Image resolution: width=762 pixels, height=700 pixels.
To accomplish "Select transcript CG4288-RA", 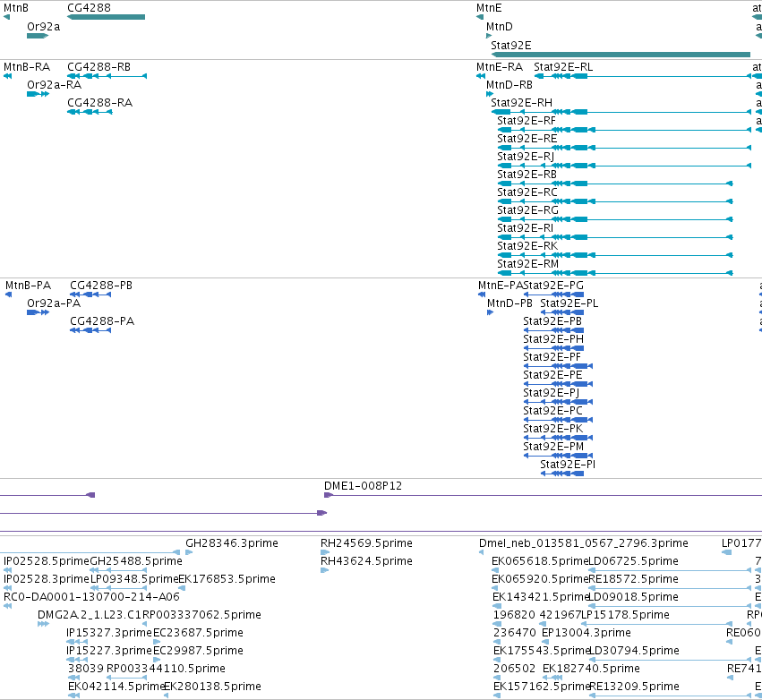I will [99, 103].
